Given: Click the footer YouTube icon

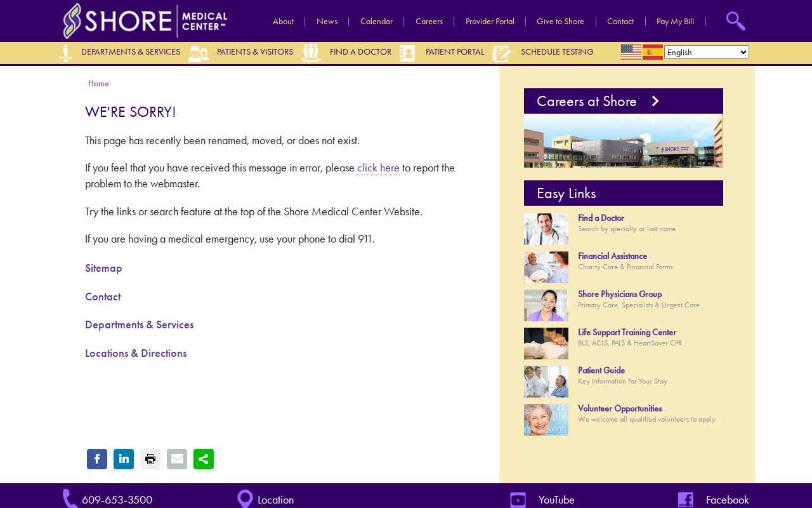Looking at the screenshot, I should click(518, 500).
